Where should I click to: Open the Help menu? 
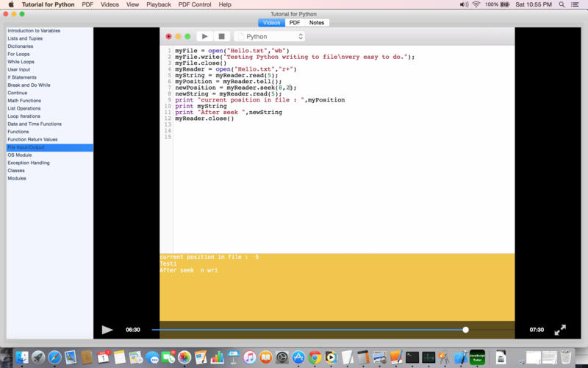(225, 4)
